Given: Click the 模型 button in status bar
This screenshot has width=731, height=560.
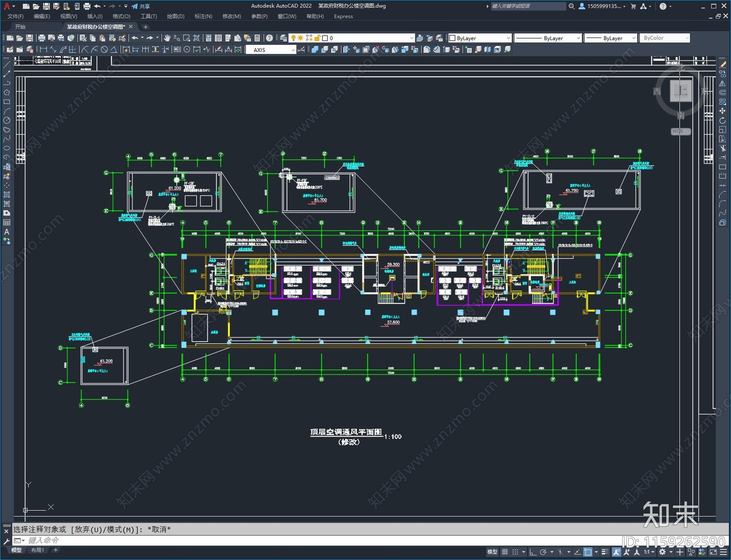Looking at the screenshot, I should (492, 552).
